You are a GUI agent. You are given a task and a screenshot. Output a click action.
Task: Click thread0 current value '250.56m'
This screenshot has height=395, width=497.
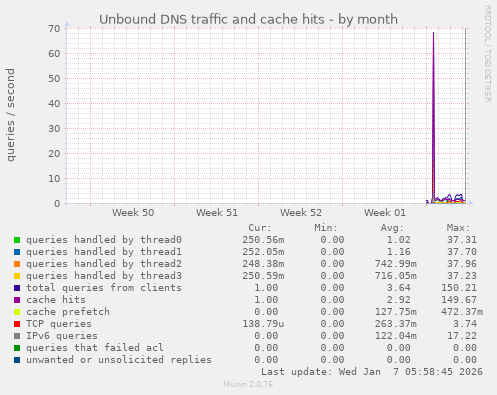pos(263,240)
